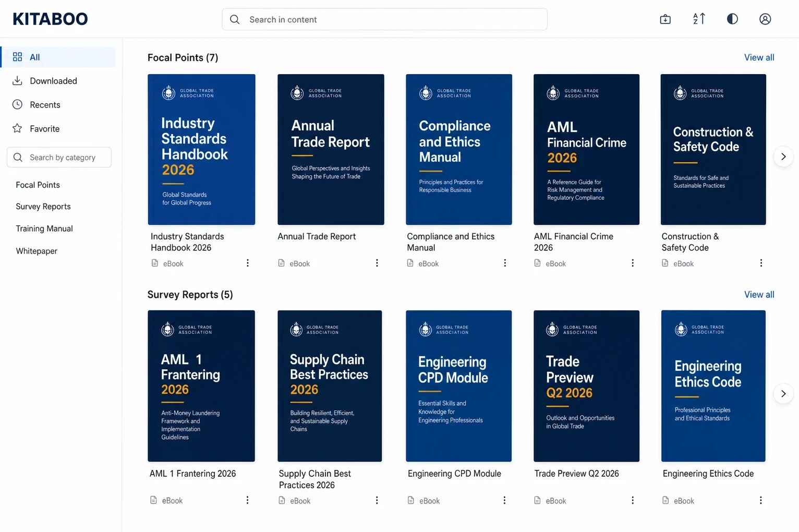Click eBook icon under Construction & Safety Code
Screen dimensions: 799x532
coord(665,263)
